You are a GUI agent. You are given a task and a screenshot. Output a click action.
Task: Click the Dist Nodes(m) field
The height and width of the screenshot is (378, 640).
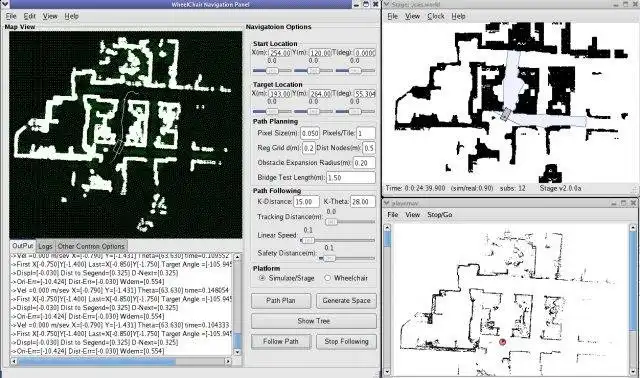pos(369,148)
